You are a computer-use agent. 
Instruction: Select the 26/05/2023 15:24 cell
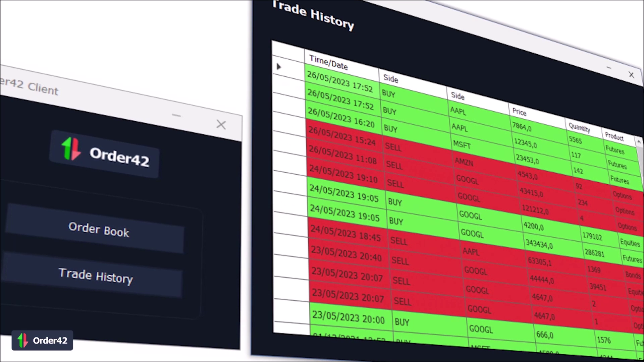point(345,135)
